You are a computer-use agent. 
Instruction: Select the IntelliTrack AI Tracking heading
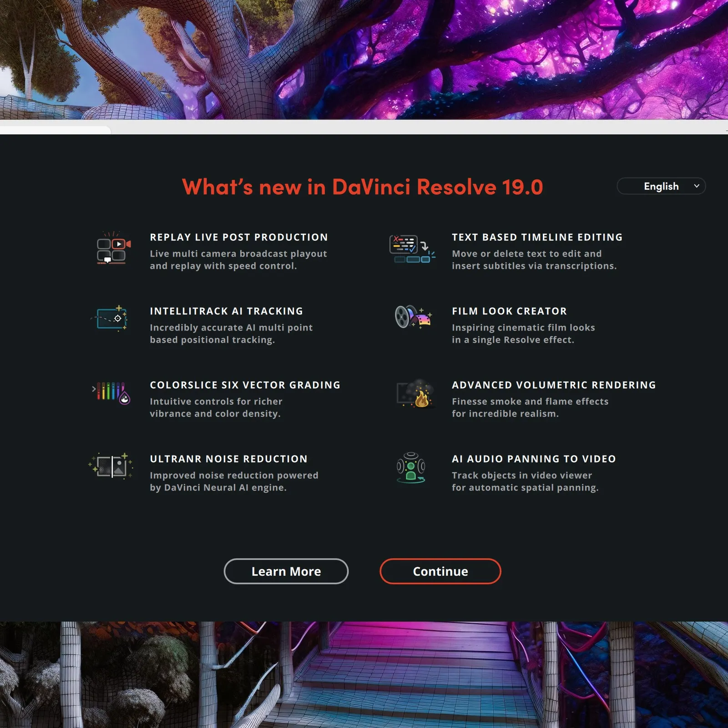226,311
